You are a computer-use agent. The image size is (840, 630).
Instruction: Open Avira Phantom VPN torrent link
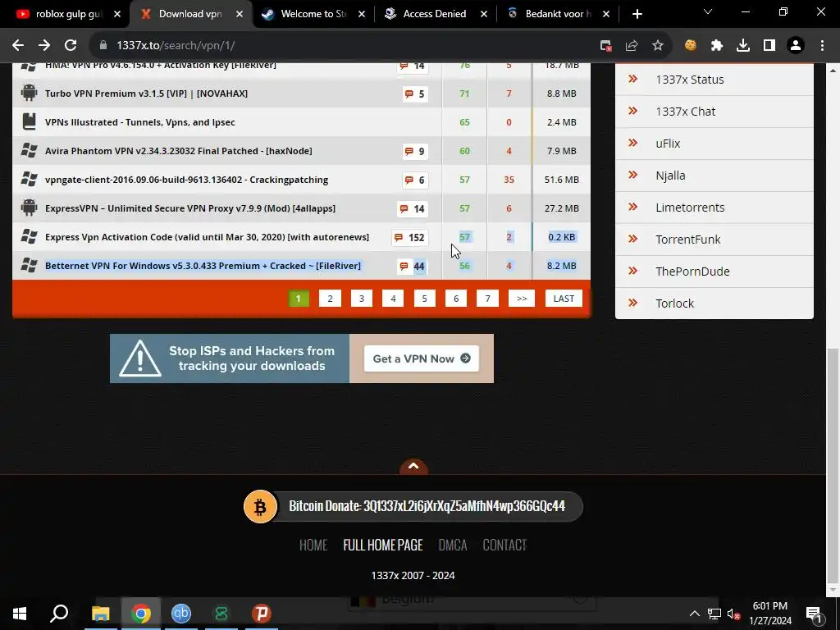pos(178,151)
